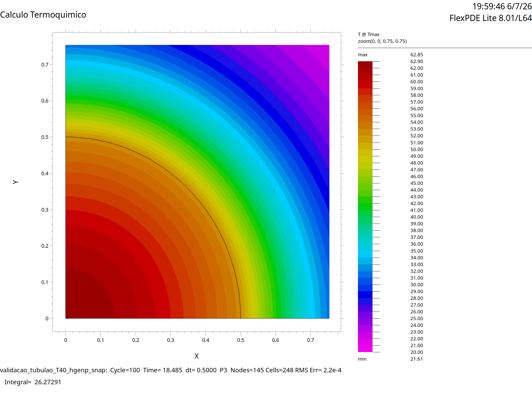Click the small x marker at the plot origin

pos(67,317)
